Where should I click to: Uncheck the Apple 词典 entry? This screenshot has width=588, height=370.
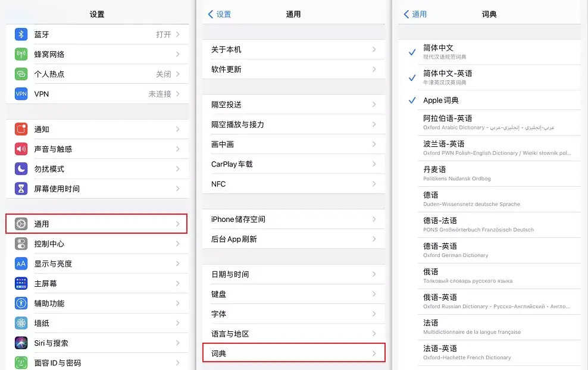click(x=412, y=101)
